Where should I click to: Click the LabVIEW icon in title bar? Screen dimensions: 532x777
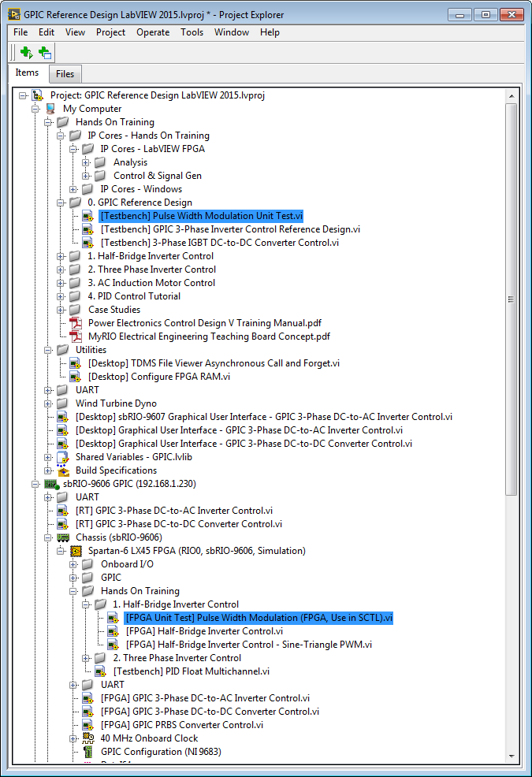[x=14, y=14]
